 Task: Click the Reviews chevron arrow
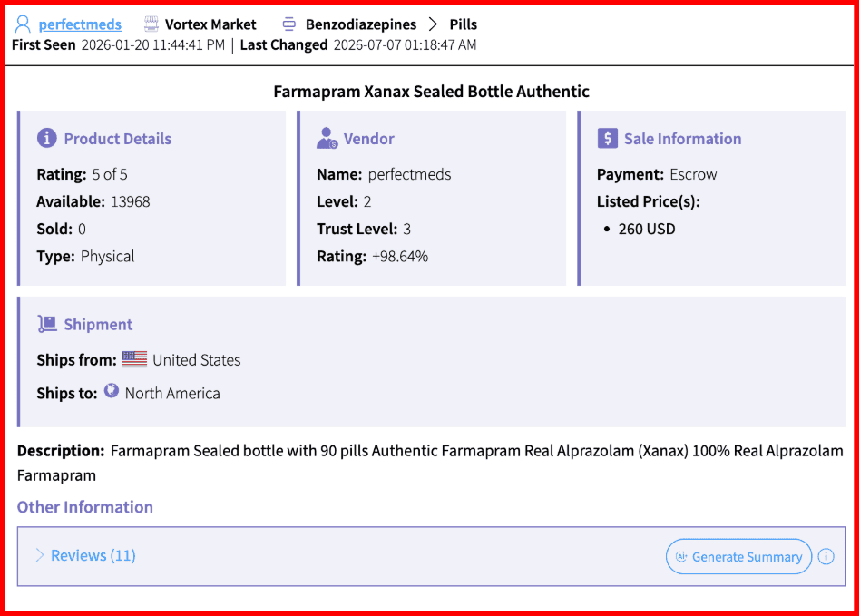click(x=40, y=555)
